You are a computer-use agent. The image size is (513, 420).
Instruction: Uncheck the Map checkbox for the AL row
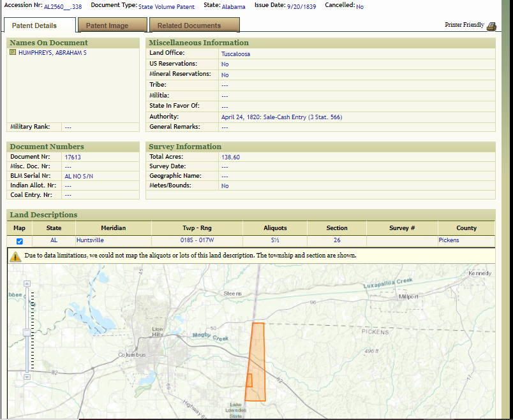pos(20,241)
